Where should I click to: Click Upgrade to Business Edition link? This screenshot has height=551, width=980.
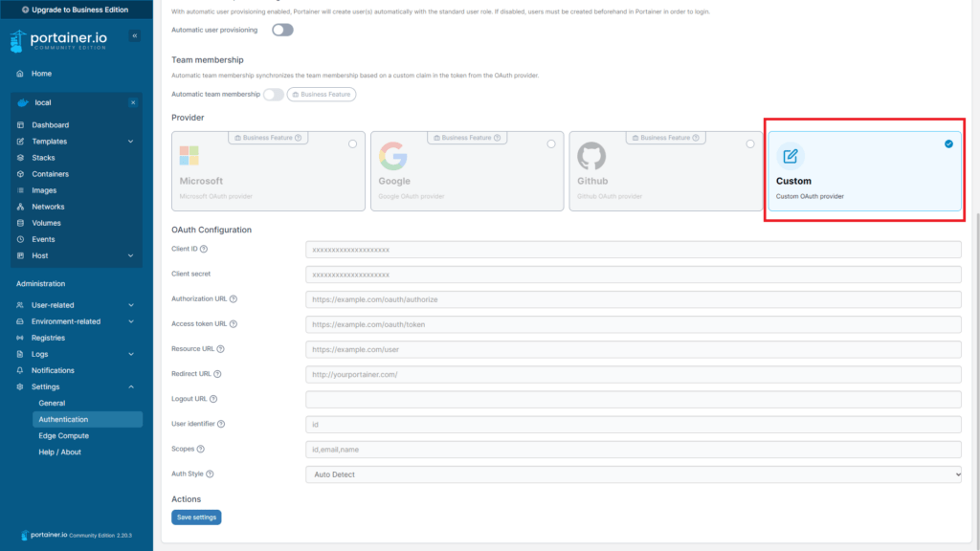(x=75, y=10)
